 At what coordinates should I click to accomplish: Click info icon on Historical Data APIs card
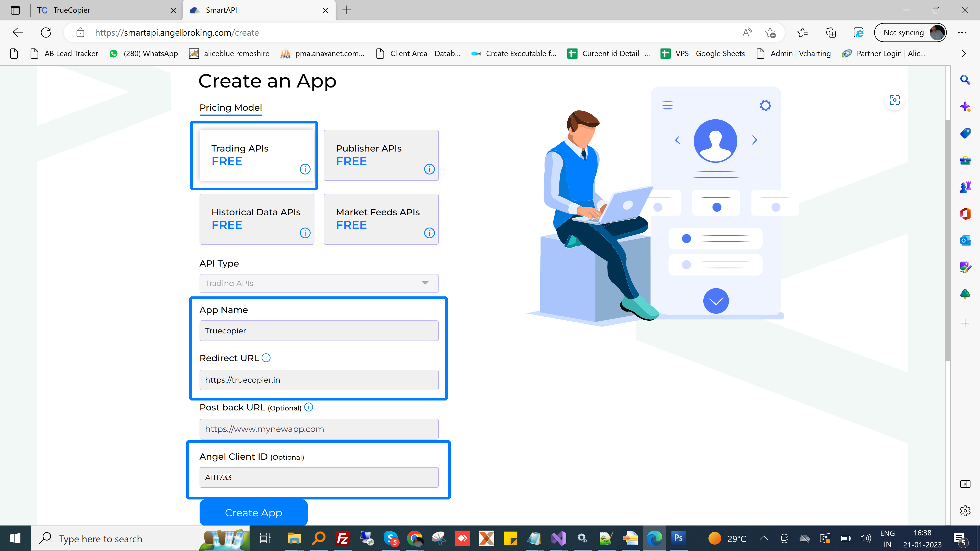[305, 233]
